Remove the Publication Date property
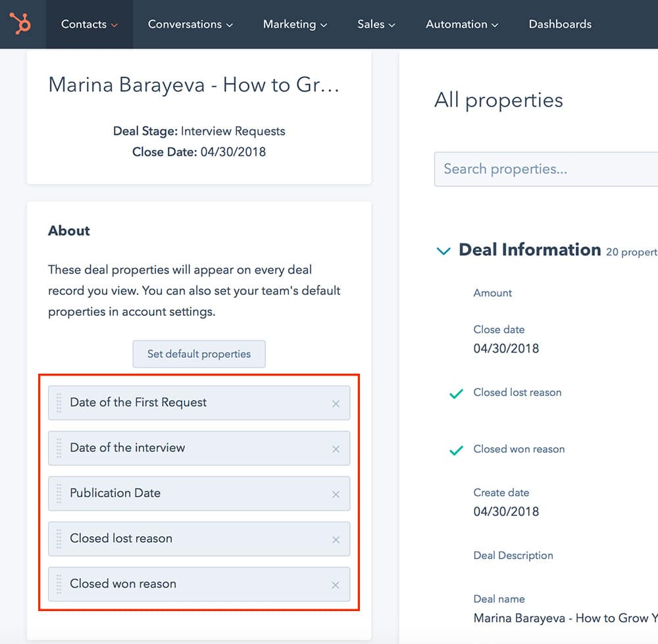Screen dimensions: 658x644 pyautogui.click(x=336, y=493)
